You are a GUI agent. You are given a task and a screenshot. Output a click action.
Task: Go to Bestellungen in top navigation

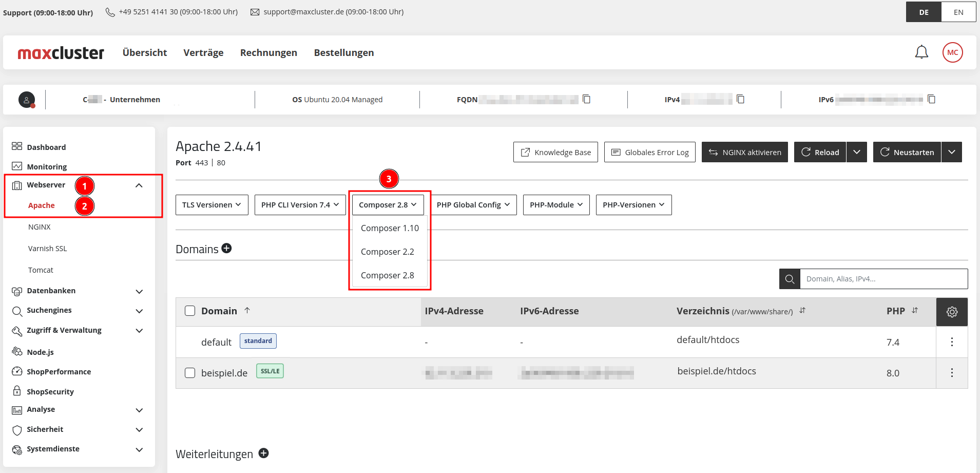(344, 52)
